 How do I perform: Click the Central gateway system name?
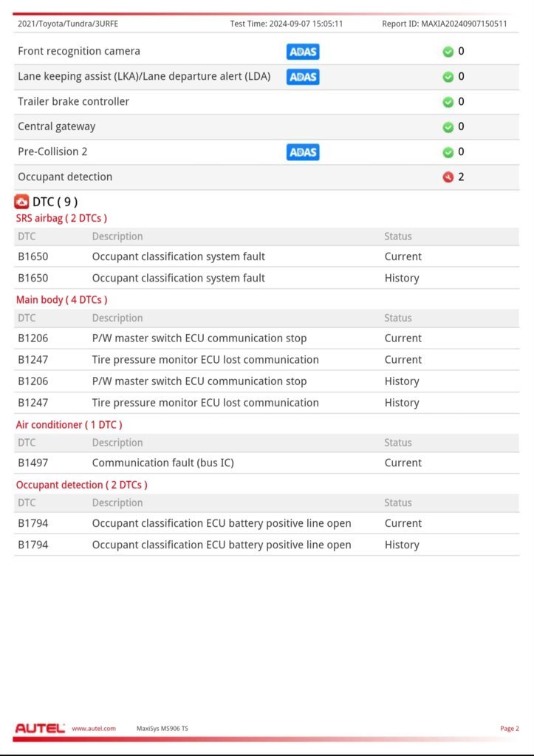pyautogui.click(x=56, y=126)
